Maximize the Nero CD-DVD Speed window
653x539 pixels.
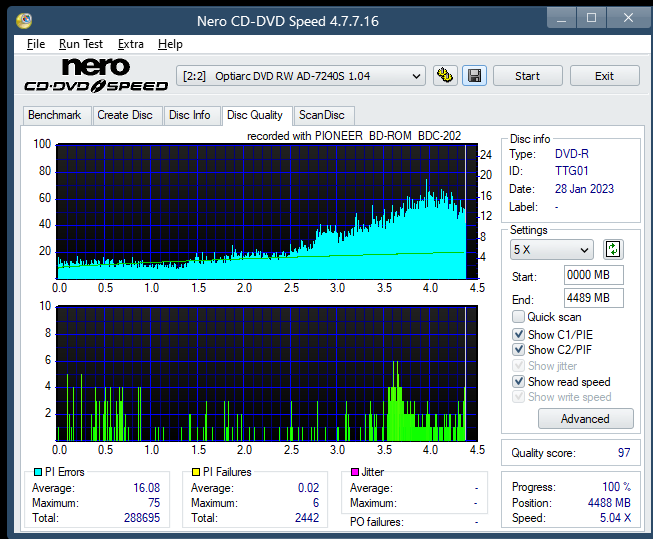tap(591, 18)
